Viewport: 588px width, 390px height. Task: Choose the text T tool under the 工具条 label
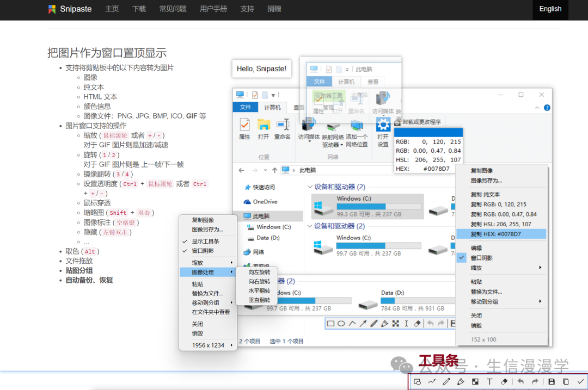click(490, 382)
